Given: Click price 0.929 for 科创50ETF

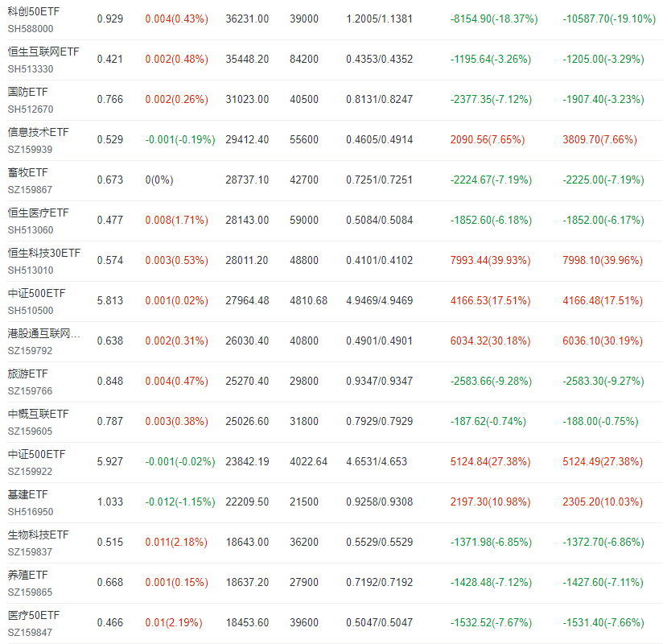Looking at the screenshot, I should click(x=110, y=19).
